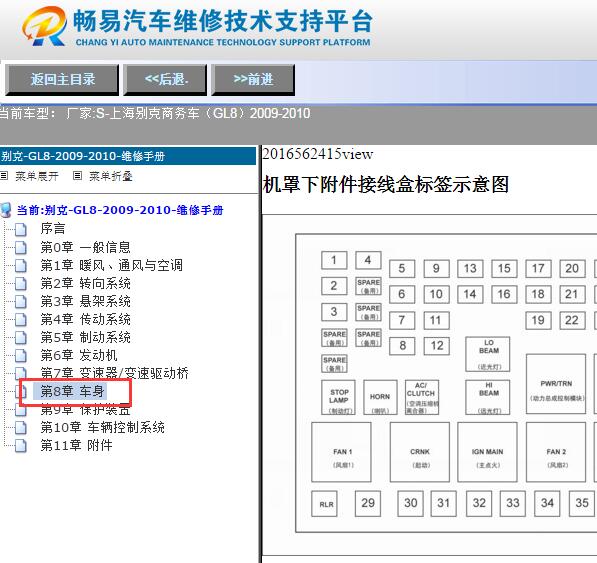The height and width of the screenshot is (563, 597).
Task: Click the CRNK relay box
Action: (x=420, y=452)
